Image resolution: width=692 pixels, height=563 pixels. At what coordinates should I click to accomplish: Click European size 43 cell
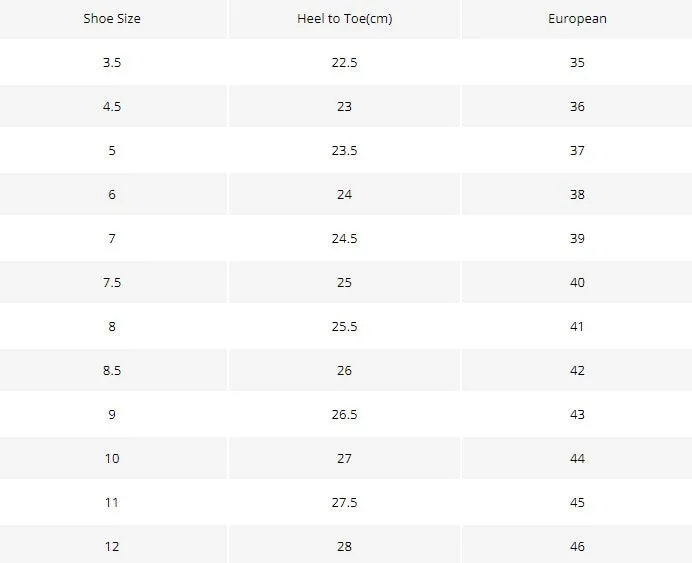(x=577, y=414)
